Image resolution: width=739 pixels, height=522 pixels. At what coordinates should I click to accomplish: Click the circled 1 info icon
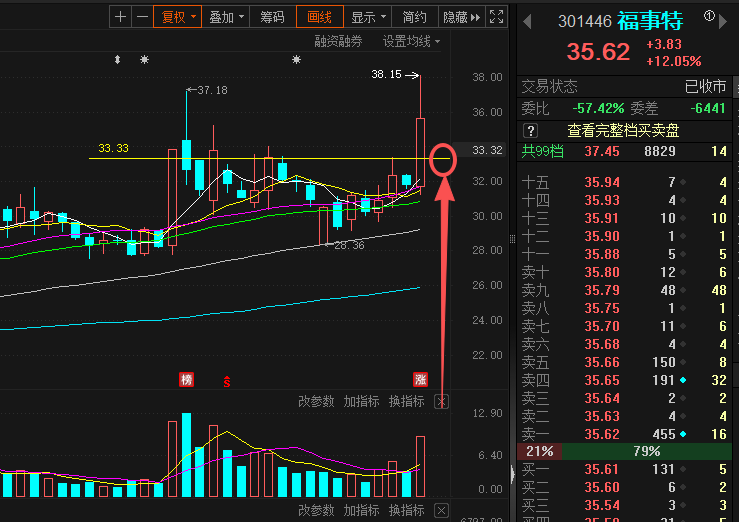709,16
